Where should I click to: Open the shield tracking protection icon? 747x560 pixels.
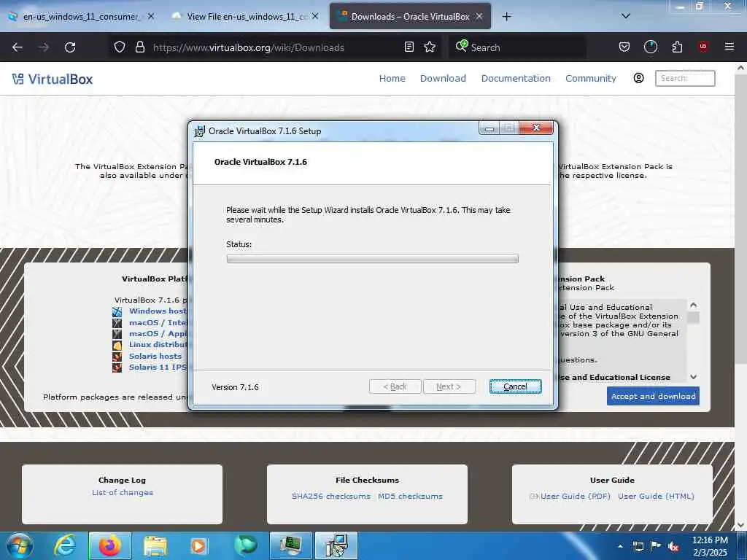[120, 47]
